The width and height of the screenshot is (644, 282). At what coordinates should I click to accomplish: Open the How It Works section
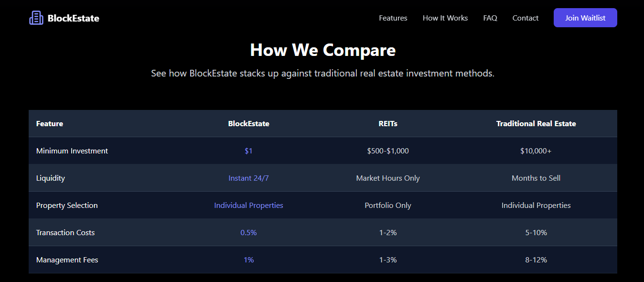[x=445, y=18]
